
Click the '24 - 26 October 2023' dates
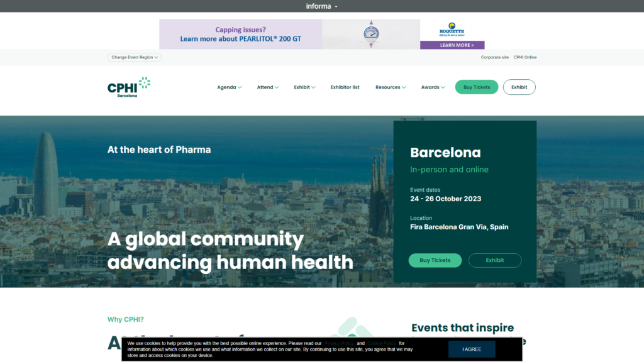[x=446, y=199]
